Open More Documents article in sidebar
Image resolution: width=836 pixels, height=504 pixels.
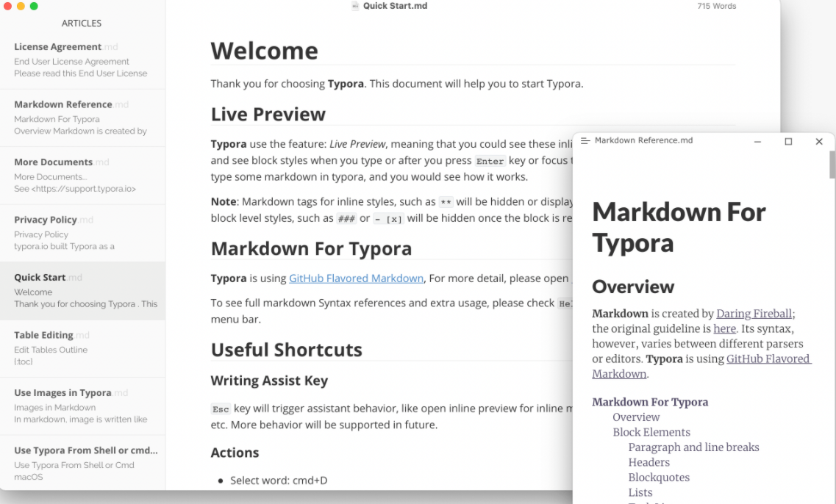[82, 176]
